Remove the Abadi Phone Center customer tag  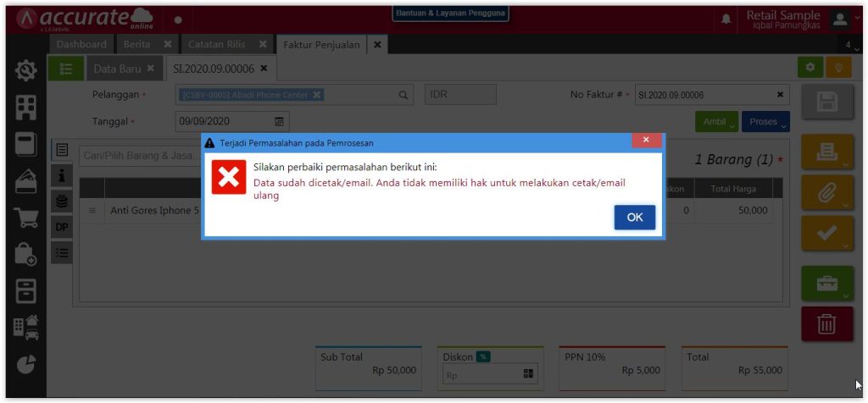(317, 95)
